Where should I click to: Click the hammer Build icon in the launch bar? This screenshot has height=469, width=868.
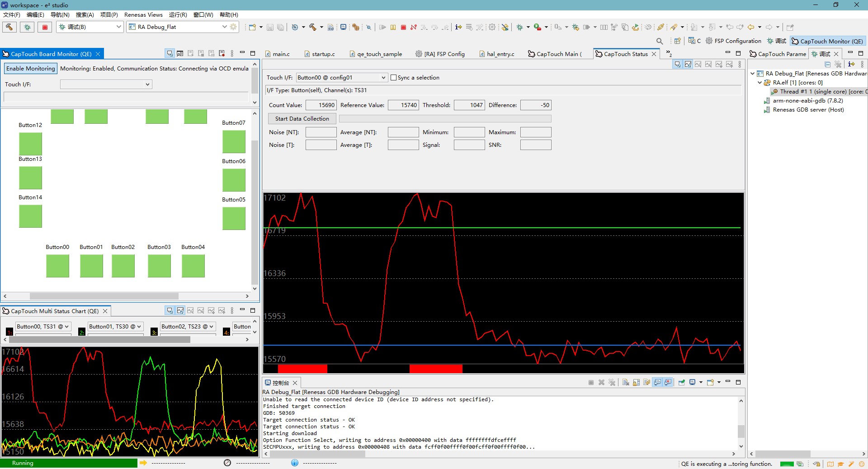(x=9, y=27)
